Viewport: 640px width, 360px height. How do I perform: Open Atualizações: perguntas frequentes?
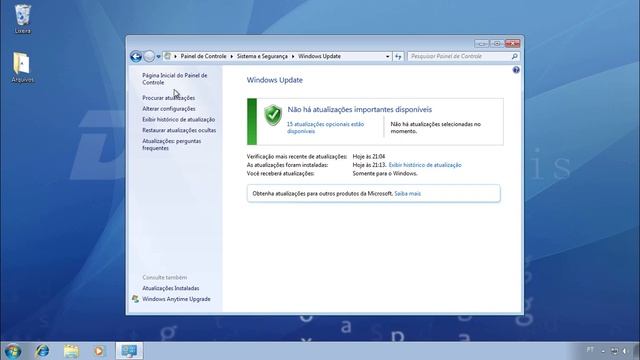coord(171,144)
